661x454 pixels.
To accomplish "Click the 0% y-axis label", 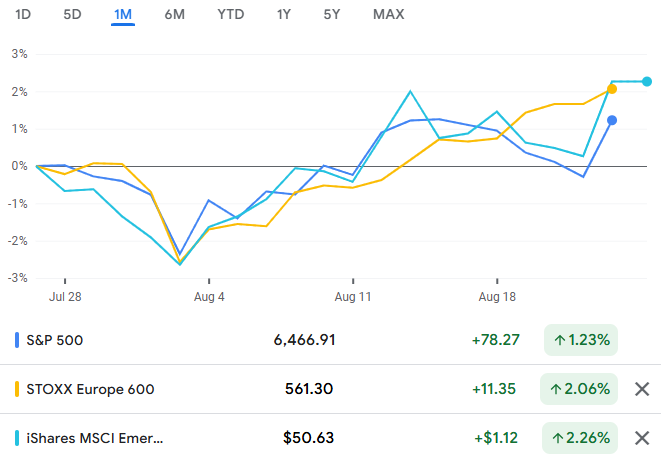I will (19, 166).
